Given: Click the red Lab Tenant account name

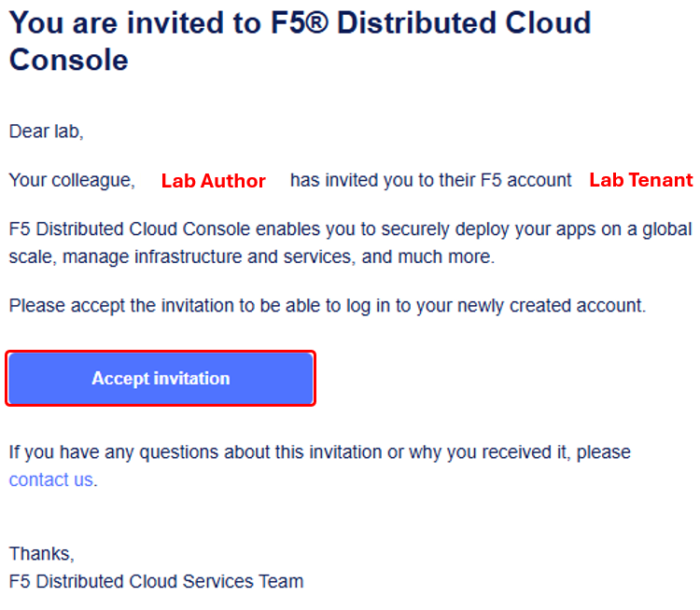Looking at the screenshot, I should (x=641, y=180).
